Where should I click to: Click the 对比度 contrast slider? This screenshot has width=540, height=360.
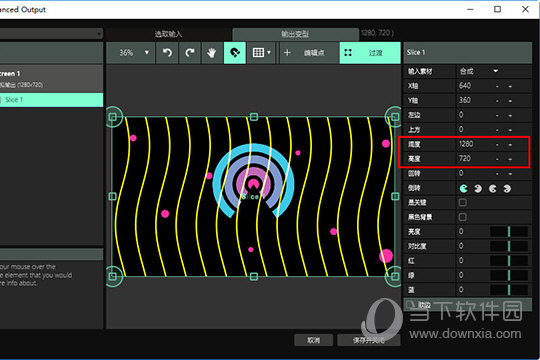tap(509, 246)
